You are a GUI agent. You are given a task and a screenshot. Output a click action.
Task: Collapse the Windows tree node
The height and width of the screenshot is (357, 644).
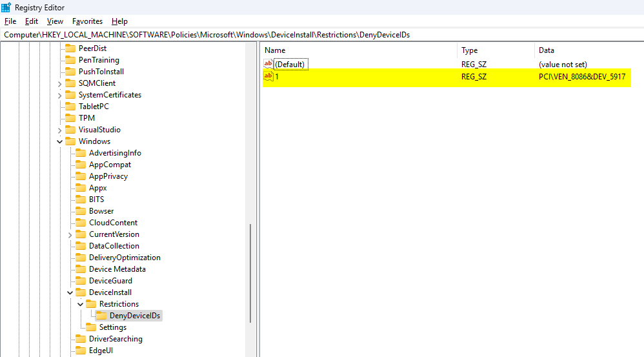coord(60,141)
